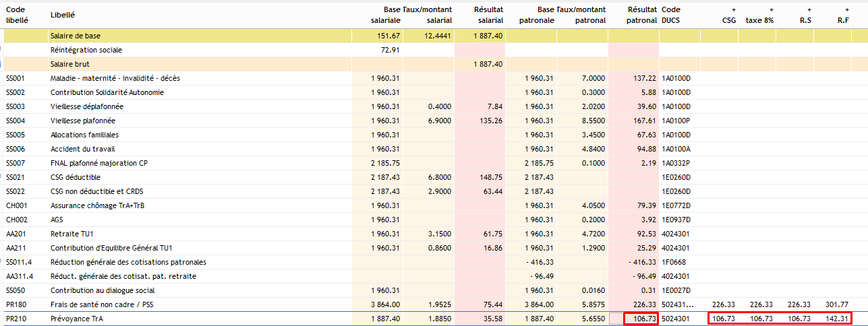Click the 1F0668 DUCS code cell
Screen dimensions: 868x326
(x=675, y=262)
